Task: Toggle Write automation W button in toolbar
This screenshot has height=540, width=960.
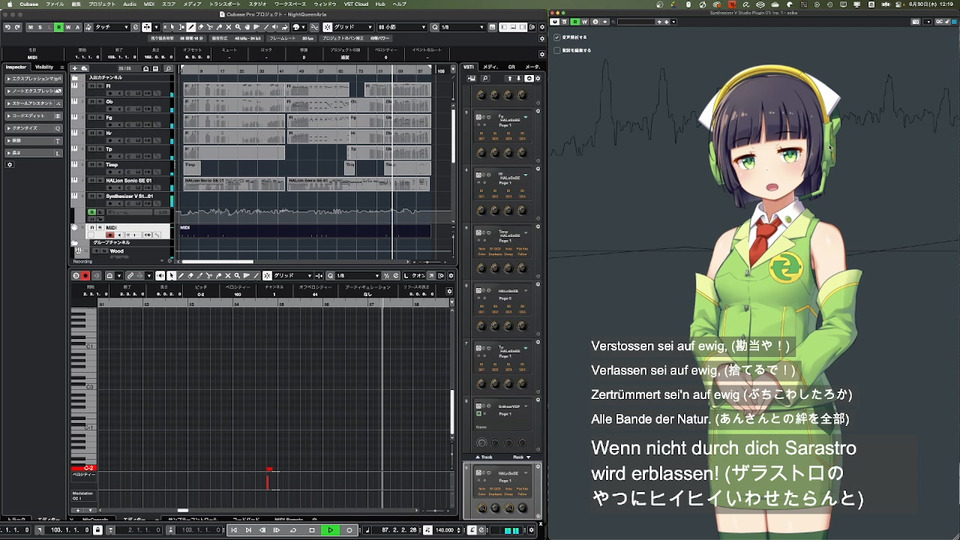Action: [x=68, y=27]
